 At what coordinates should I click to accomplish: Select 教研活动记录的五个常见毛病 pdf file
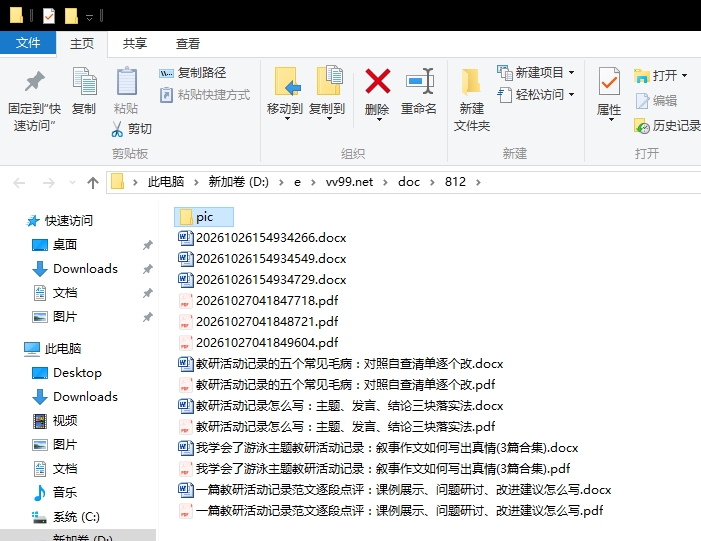click(337, 385)
